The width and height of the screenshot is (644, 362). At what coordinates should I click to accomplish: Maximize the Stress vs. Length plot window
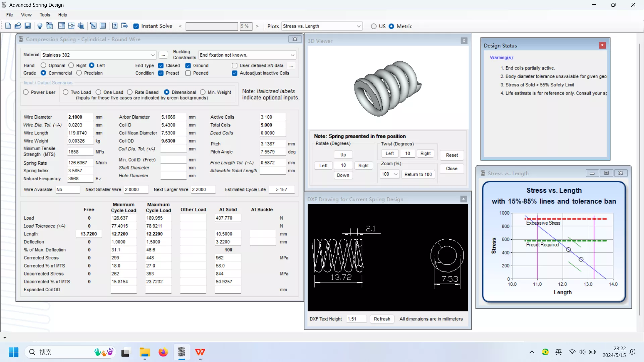click(606, 173)
